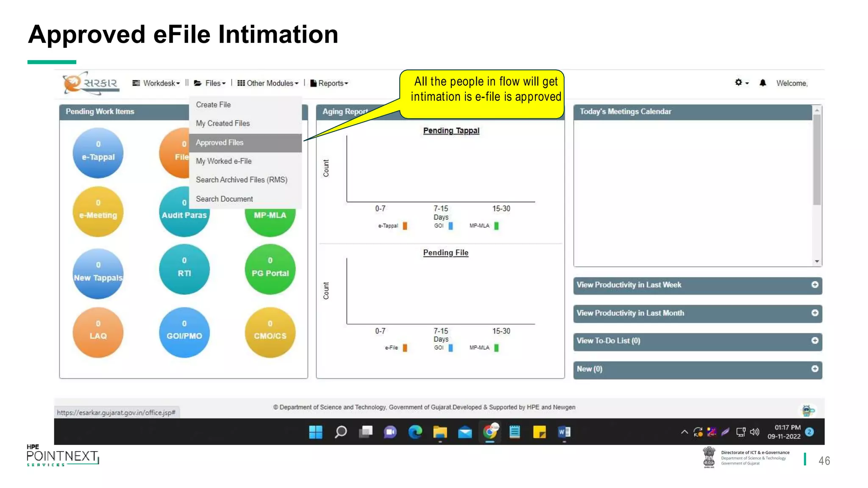
Task: Open the e-Meeting work item circle
Action: (98, 211)
